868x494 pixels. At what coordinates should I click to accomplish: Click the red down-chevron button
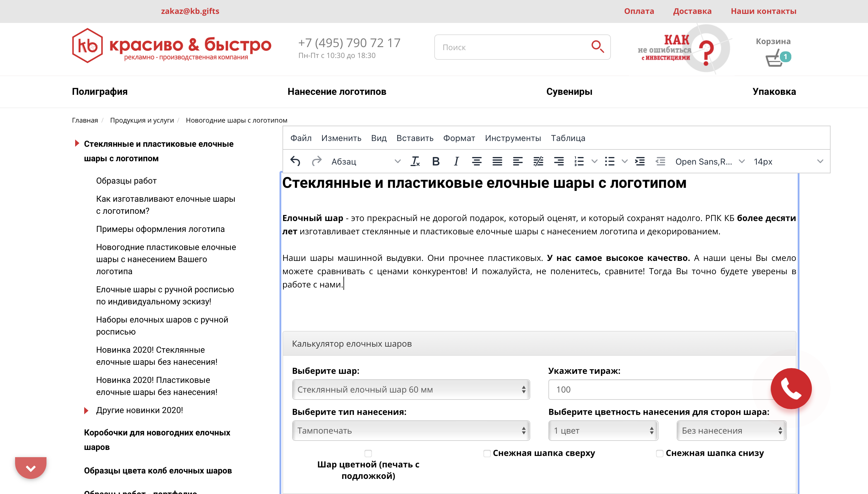point(31,468)
